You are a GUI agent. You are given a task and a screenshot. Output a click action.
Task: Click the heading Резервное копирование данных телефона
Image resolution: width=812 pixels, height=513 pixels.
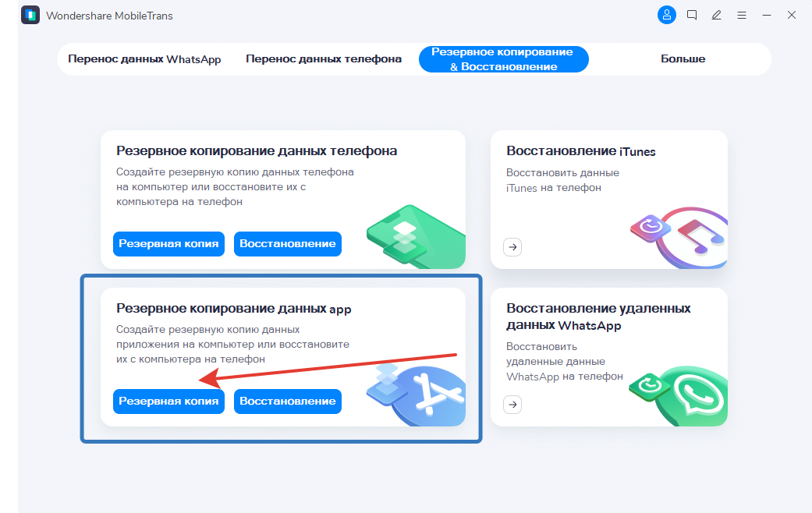pos(257,150)
